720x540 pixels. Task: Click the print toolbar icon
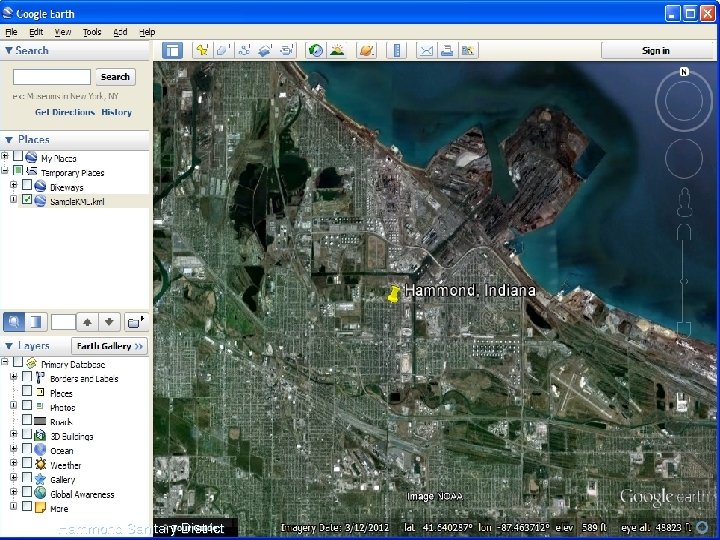coord(446,50)
